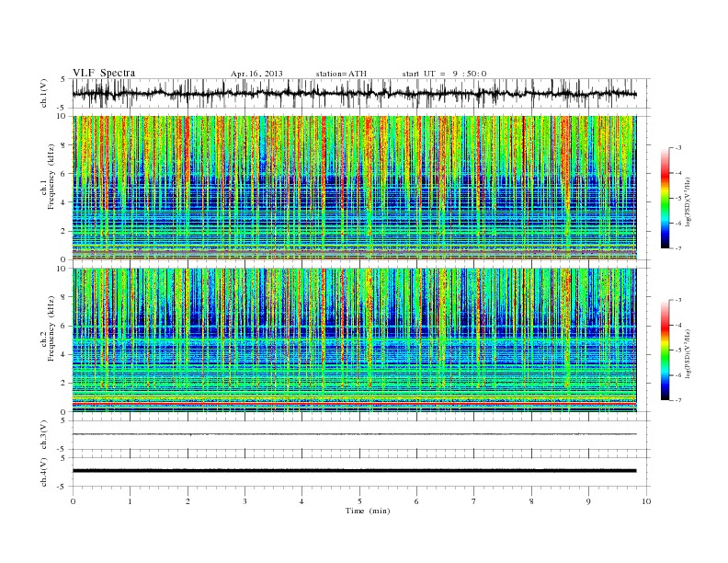Click the time axis tick label "8"
The width and height of the screenshot is (728, 563).
tap(531, 501)
